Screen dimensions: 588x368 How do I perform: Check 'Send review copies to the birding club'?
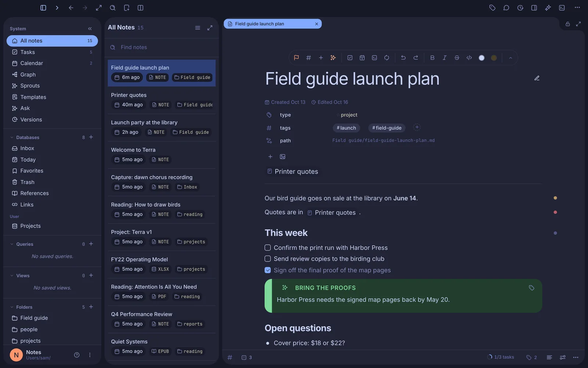click(268, 259)
